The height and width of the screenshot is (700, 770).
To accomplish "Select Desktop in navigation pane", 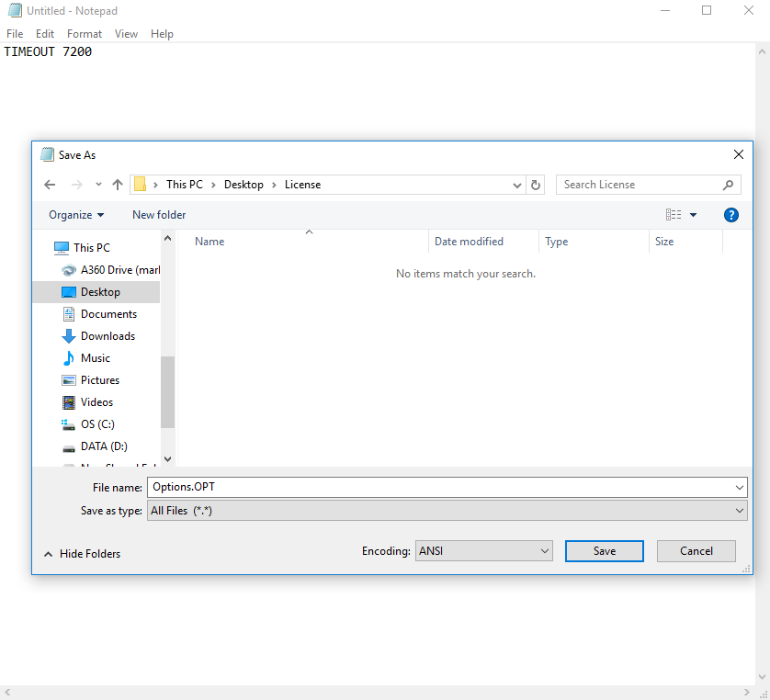I will coord(100,292).
